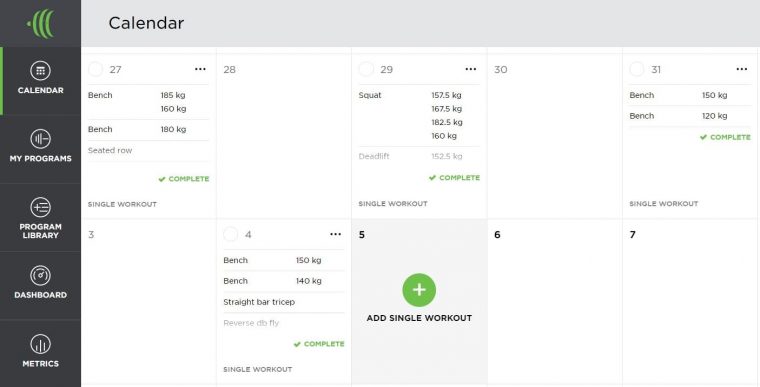Viewport: 760px width, 387px height.
Task: Open the Metrics chart icon
Action: pyautogui.click(x=40, y=344)
